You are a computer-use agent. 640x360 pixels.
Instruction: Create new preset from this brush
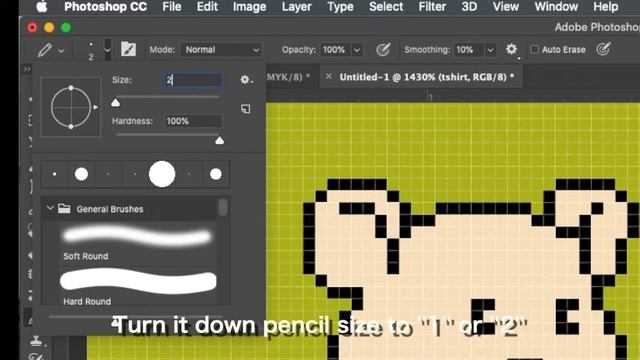[245, 109]
